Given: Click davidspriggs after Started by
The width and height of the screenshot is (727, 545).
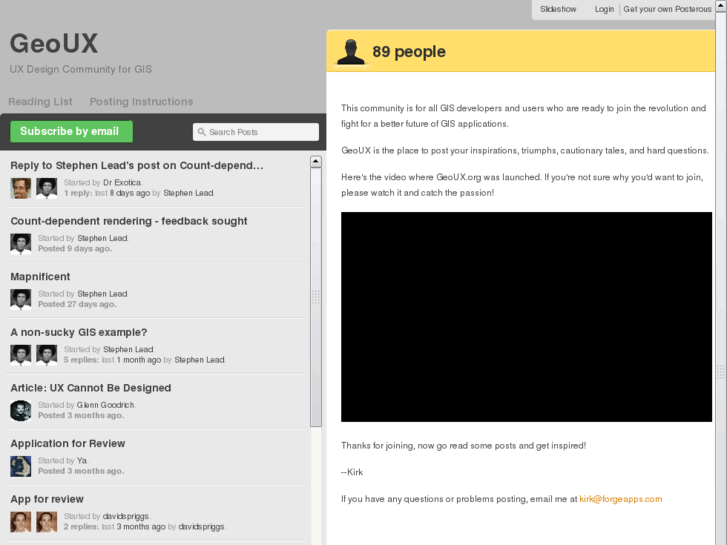Looking at the screenshot, I should (x=126, y=516).
